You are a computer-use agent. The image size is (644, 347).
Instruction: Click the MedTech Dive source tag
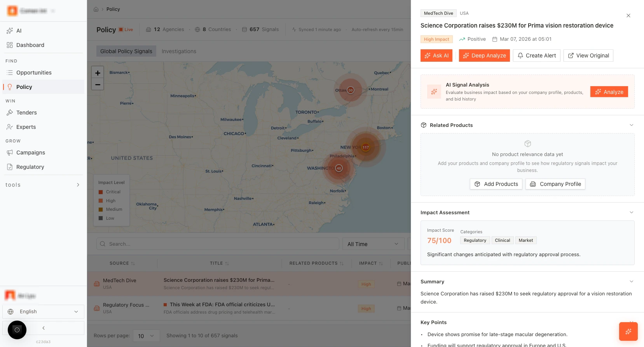point(438,13)
